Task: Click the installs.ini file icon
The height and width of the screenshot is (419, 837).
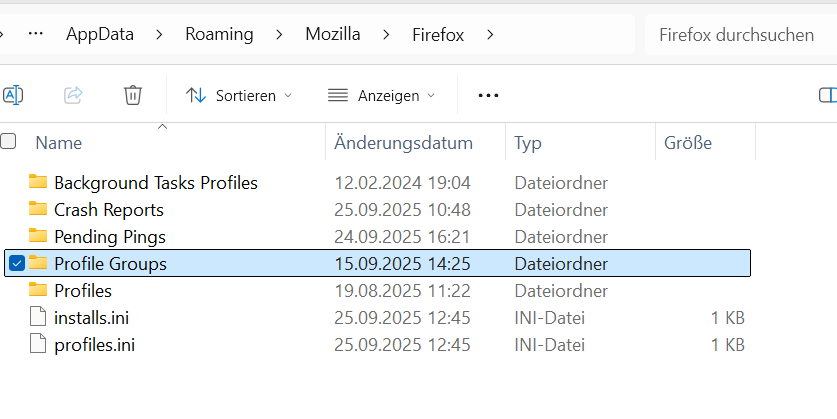Action: point(39,318)
